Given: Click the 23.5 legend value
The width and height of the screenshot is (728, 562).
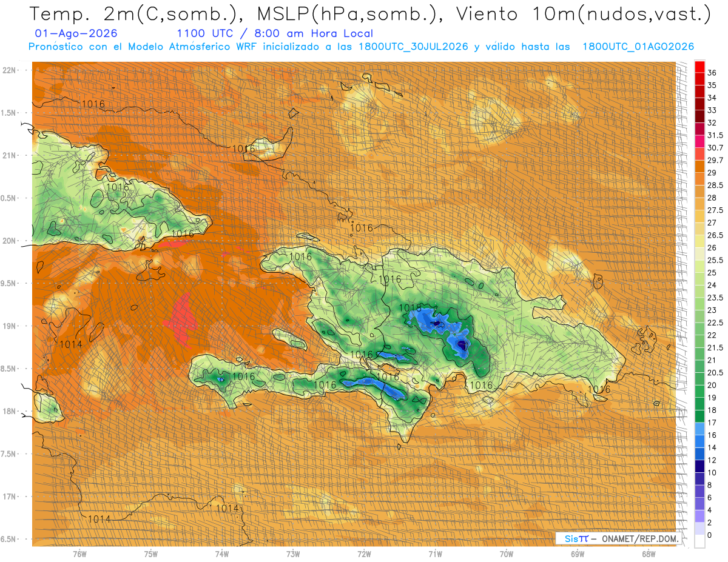Looking at the screenshot, I should click(715, 298).
